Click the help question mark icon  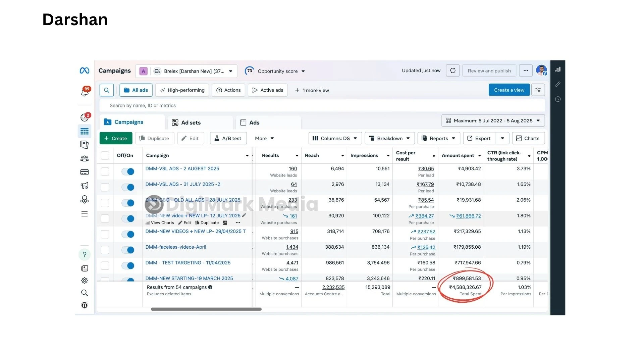pos(85,255)
